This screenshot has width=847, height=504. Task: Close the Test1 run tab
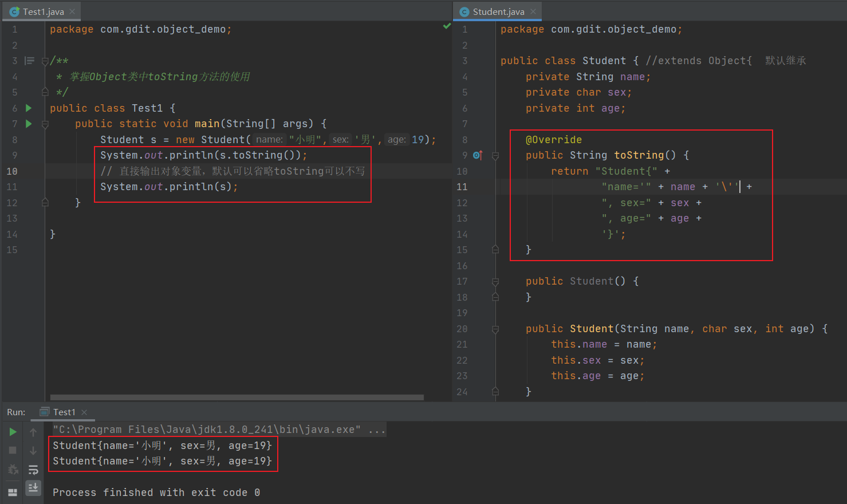tap(84, 412)
